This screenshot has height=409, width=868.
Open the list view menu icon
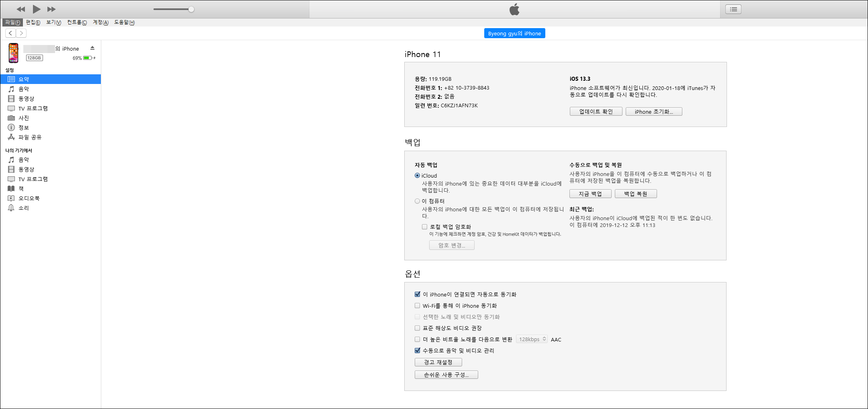coord(733,9)
